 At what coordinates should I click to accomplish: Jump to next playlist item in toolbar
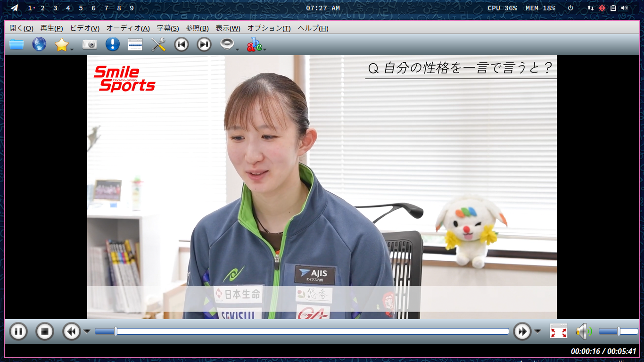pos(204,44)
